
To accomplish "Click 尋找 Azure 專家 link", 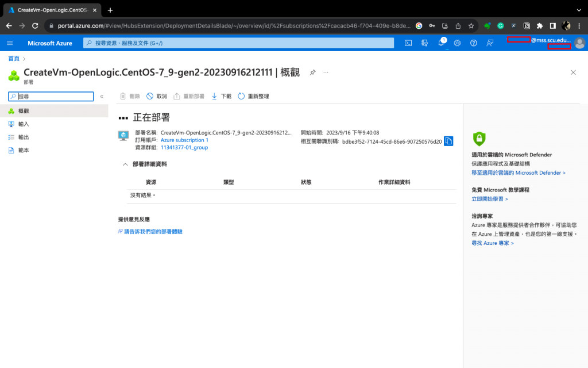I will point(492,243).
